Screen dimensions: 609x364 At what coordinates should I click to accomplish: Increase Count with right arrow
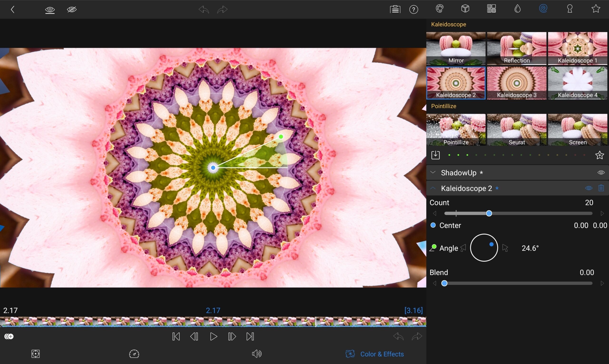[x=602, y=213]
